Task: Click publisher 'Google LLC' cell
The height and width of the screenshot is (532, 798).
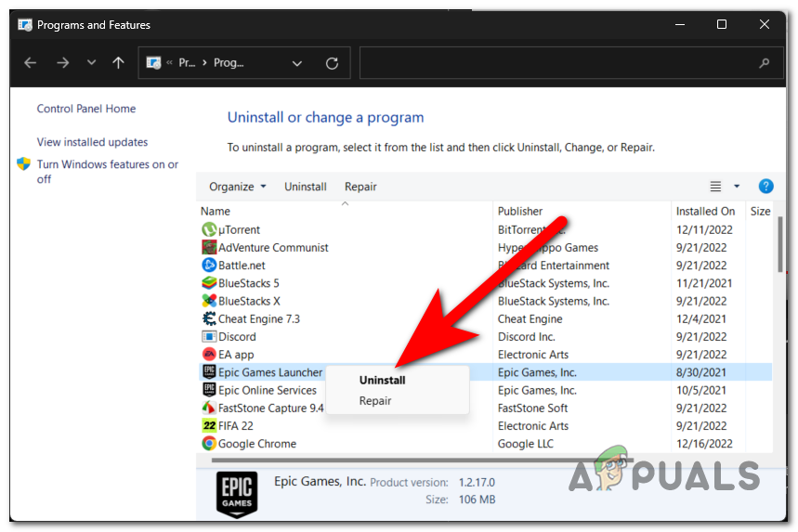Action: click(x=525, y=444)
